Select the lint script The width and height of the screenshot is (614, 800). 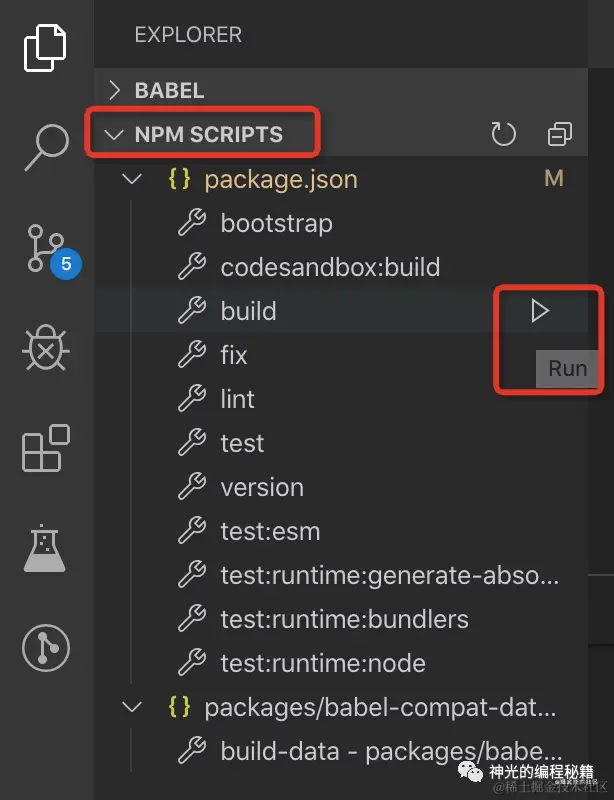(238, 400)
